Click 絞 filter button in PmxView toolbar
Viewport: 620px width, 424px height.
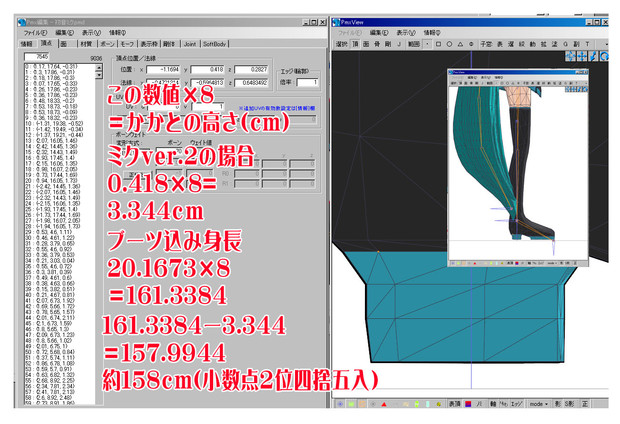522,44
